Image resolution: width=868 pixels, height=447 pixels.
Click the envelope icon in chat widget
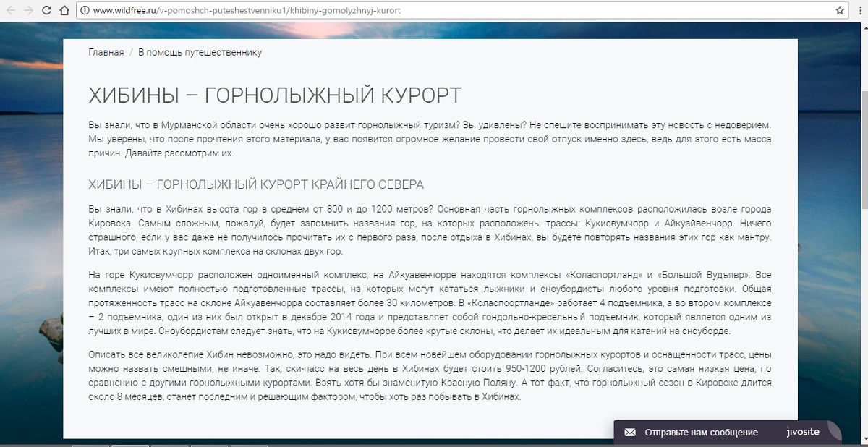click(x=630, y=433)
